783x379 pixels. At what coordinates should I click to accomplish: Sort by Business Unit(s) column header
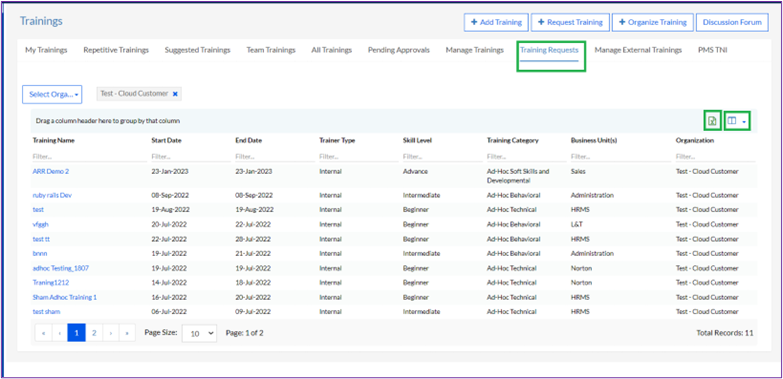[594, 140]
